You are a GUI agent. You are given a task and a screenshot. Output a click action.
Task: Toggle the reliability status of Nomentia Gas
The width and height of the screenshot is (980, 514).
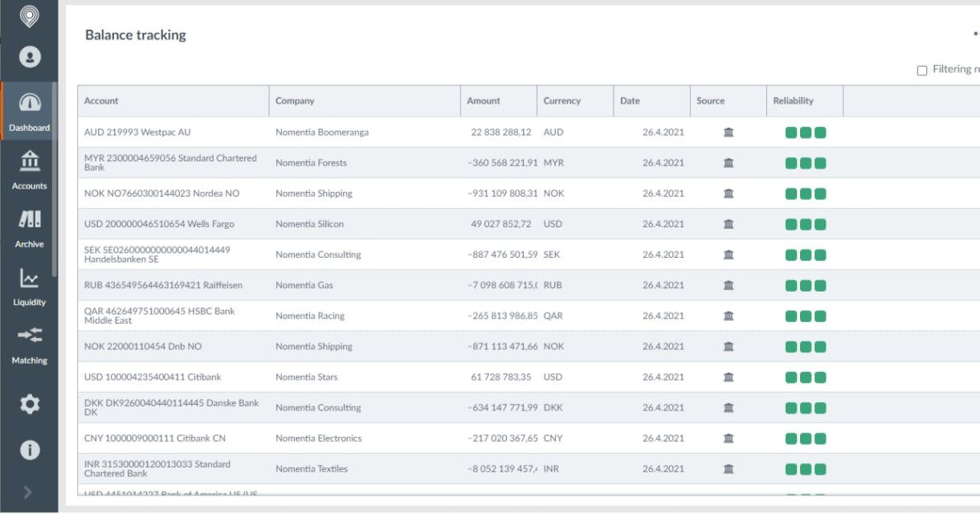[806, 284]
